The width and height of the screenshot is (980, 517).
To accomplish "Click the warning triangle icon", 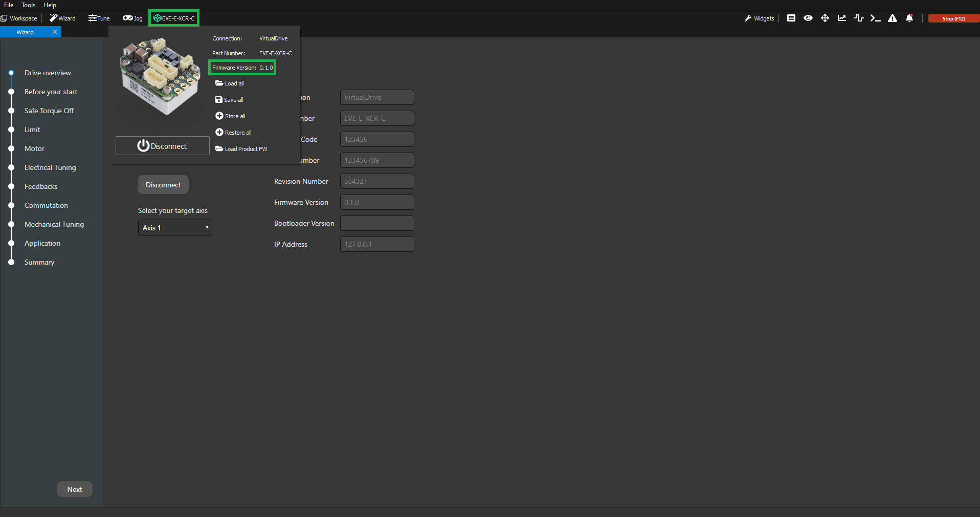I will (892, 18).
